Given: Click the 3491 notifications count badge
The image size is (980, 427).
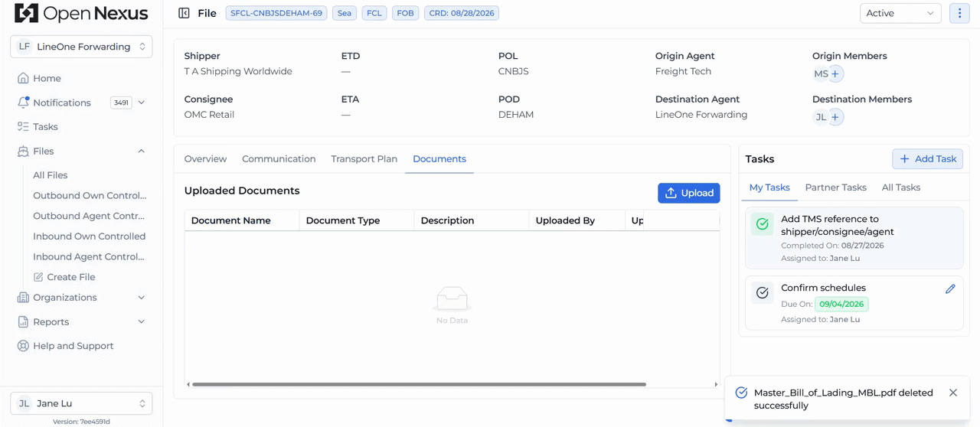Looking at the screenshot, I should pos(121,103).
